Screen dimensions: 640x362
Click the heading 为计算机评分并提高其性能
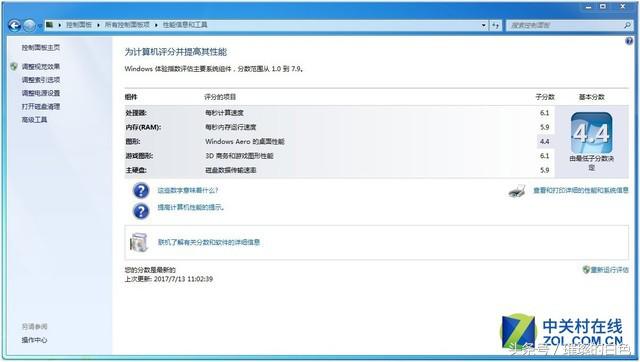[x=176, y=52]
